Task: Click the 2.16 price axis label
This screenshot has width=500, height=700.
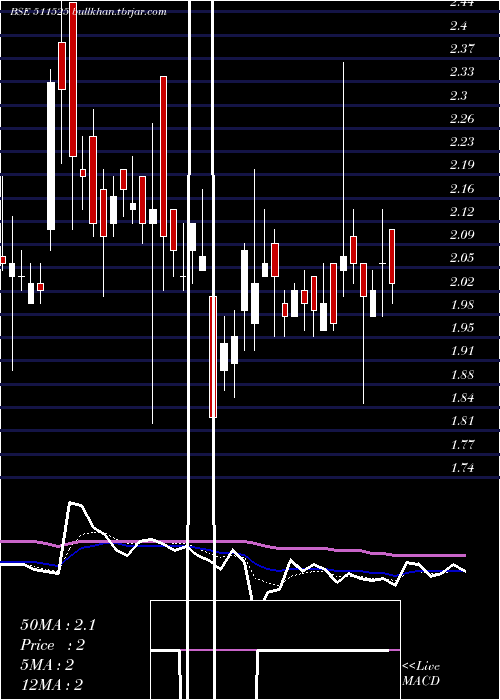Action: (x=462, y=188)
